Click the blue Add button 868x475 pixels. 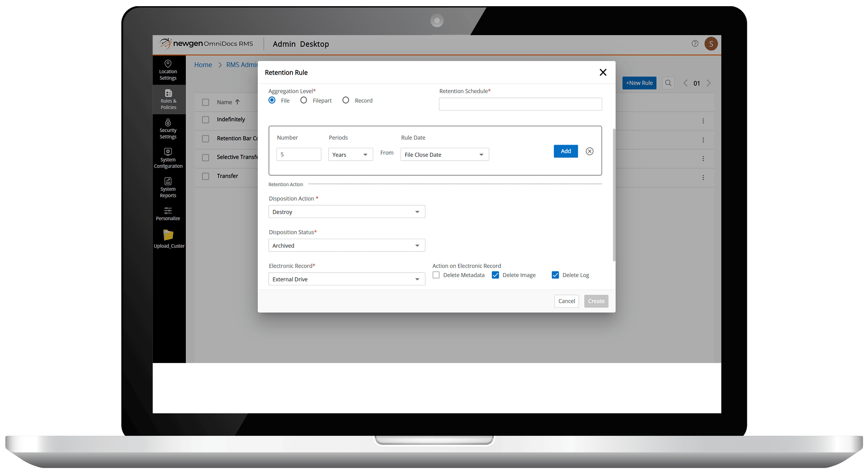tap(565, 151)
